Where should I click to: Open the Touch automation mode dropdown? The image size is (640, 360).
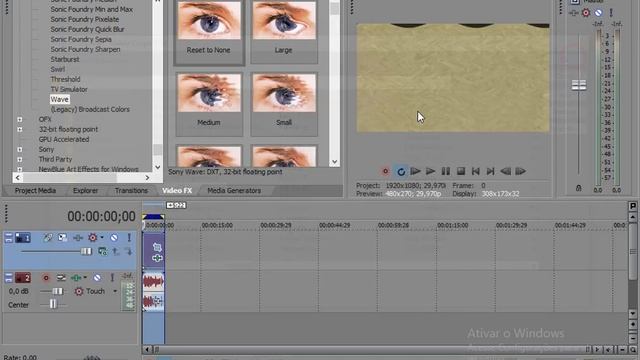click(x=115, y=291)
